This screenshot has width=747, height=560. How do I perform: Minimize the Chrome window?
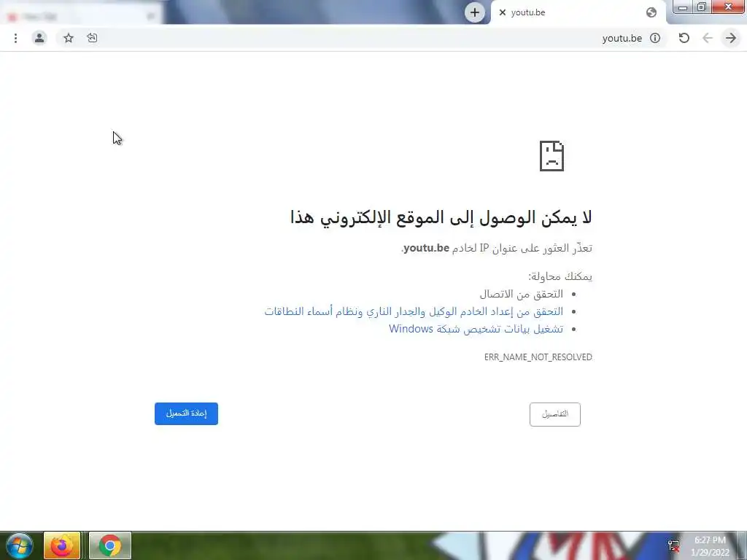click(x=683, y=7)
